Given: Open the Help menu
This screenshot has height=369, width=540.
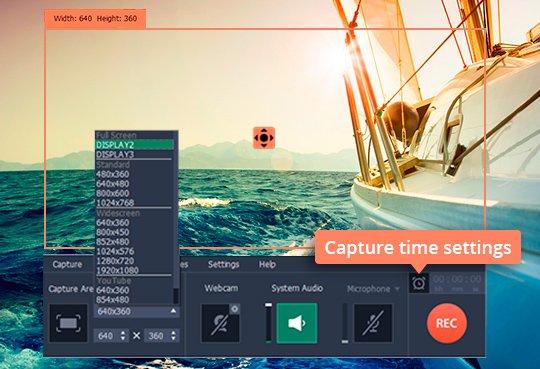Looking at the screenshot, I should [267, 264].
